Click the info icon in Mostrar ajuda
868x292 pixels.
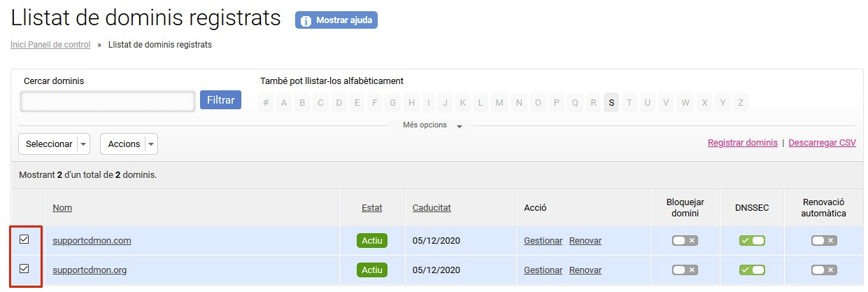[x=306, y=21]
